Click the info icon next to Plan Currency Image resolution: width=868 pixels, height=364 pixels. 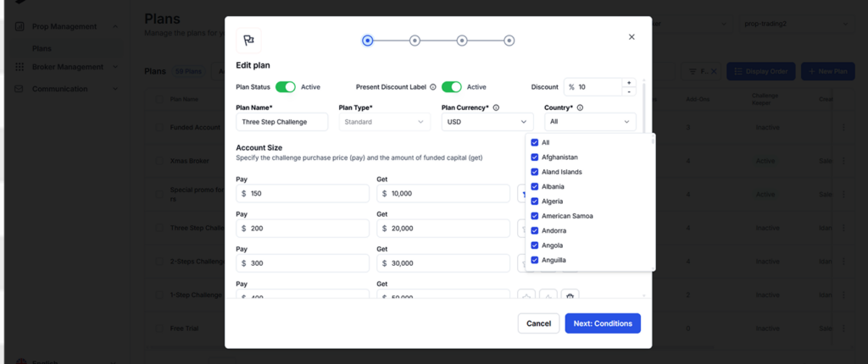pos(496,108)
